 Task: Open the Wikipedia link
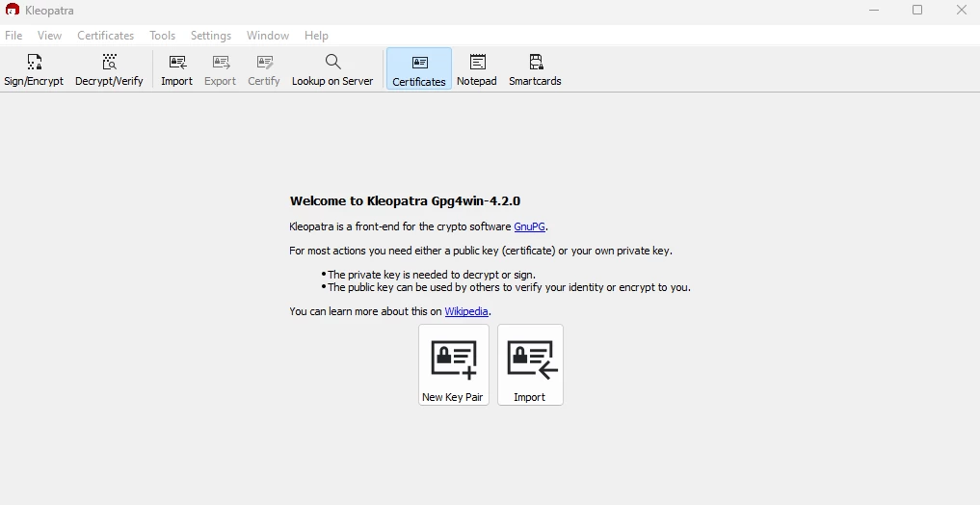(466, 311)
